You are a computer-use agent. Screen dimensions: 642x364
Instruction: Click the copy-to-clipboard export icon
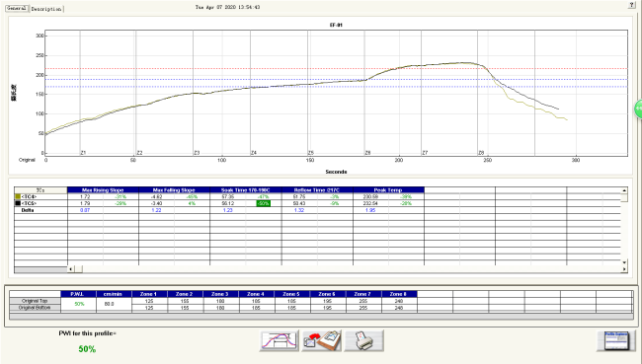pyautogui.click(x=321, y=340)
